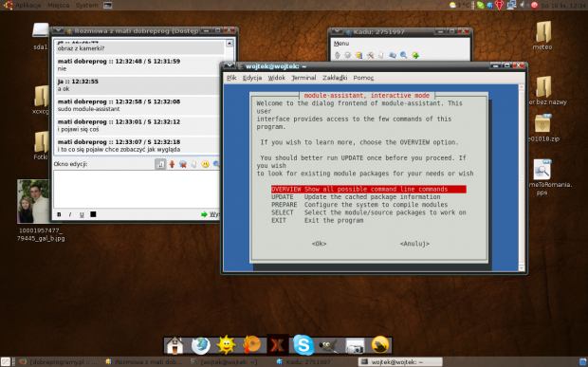Click the white page icon in chat toolbar
Screen dimensions: 588x367
pyautogui.click(x=193, y=164)
